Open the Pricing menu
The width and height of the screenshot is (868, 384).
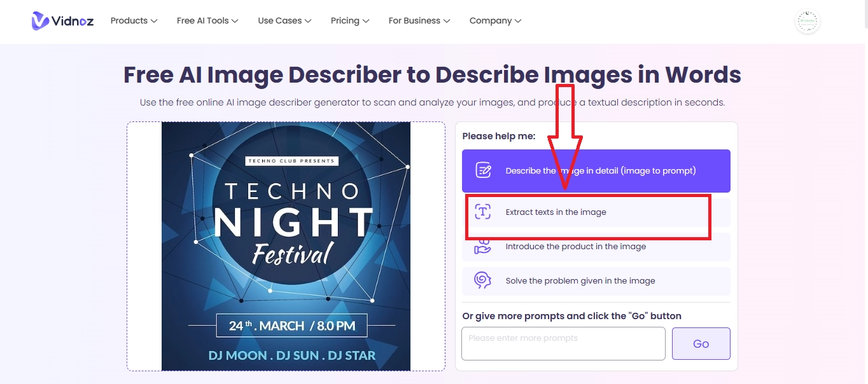[x=350, y=21]
